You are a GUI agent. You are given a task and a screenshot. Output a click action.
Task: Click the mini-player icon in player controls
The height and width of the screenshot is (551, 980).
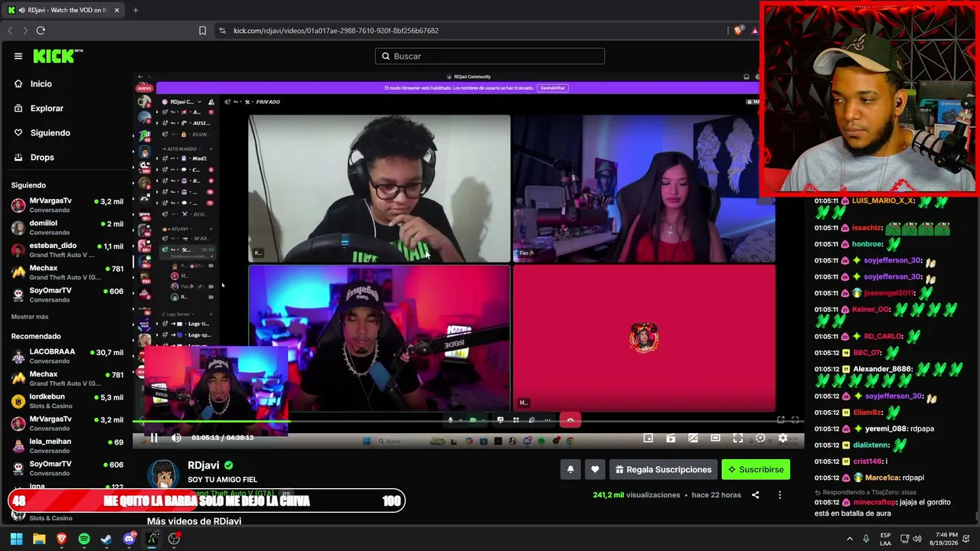click(648, 438)
